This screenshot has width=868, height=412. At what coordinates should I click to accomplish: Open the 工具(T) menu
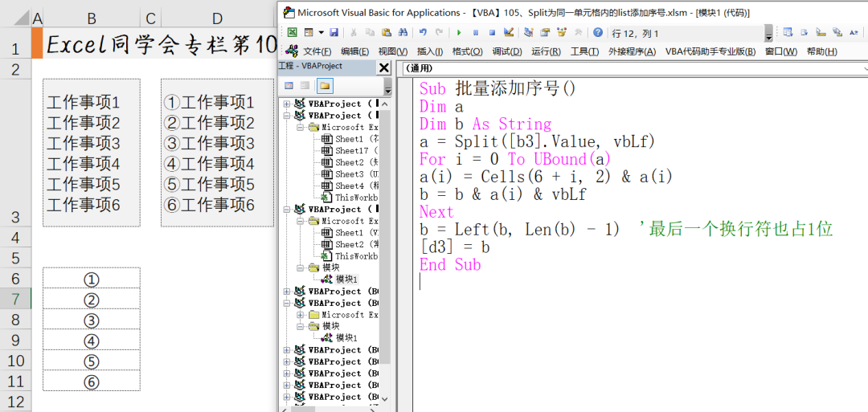[584, 51]
